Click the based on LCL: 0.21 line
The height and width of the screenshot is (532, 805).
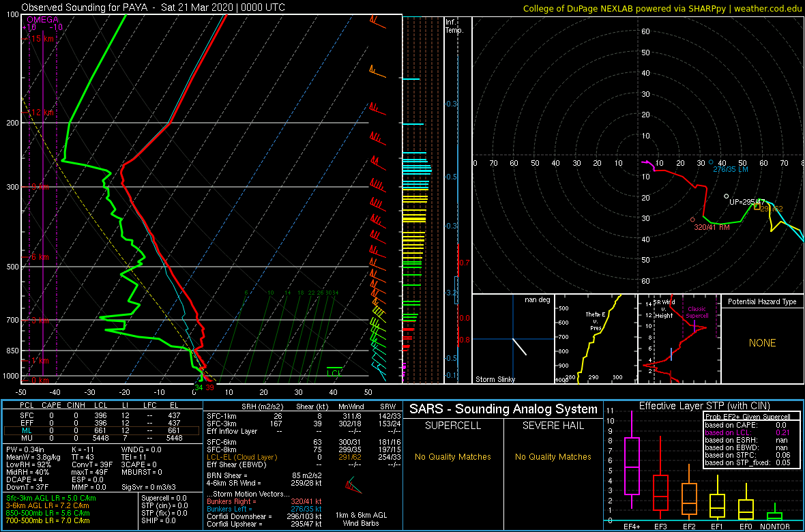748,433
